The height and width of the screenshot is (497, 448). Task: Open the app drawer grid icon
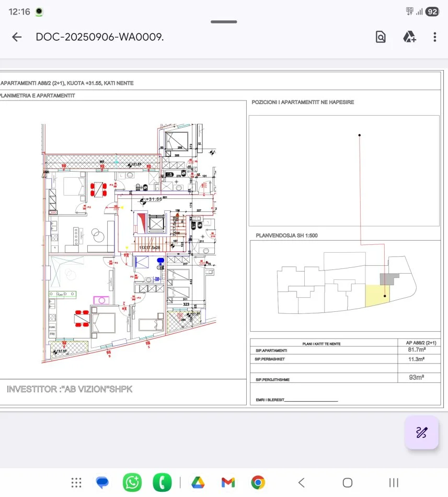tap(76, 482)
